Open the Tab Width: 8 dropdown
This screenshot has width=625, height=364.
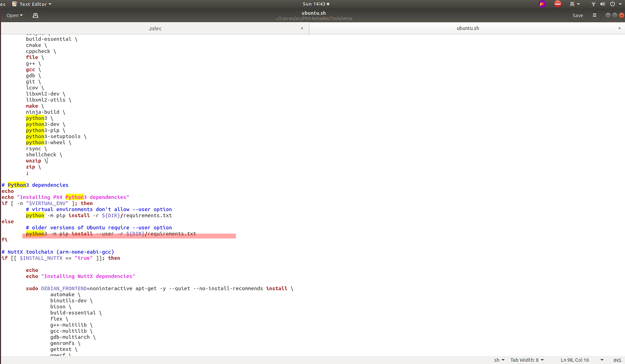coord(527,359)
